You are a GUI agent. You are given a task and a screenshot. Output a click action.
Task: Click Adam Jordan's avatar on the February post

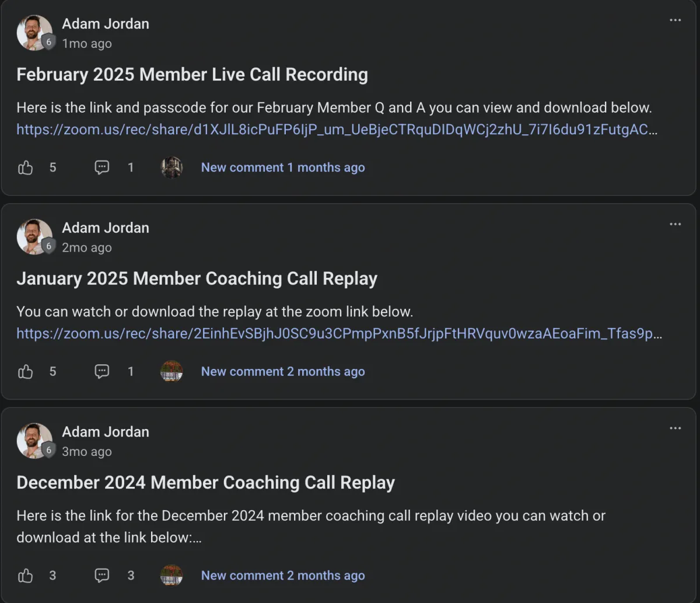pyautogui.click(x=34, y=33)
